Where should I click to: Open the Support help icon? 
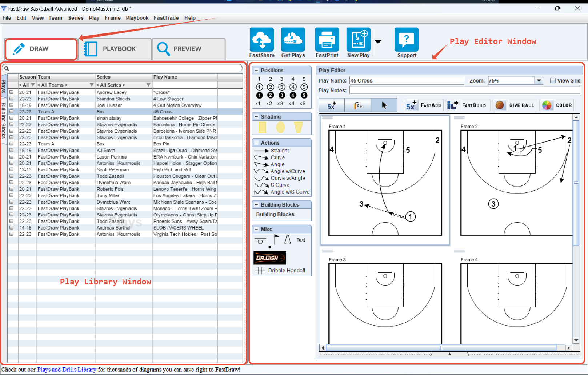407,40
